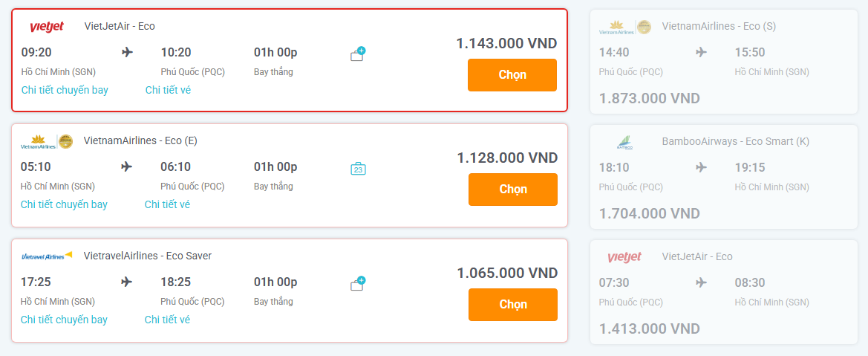Open Chi tiết vé for the Eco Saver fare

[x=167, y=320]
